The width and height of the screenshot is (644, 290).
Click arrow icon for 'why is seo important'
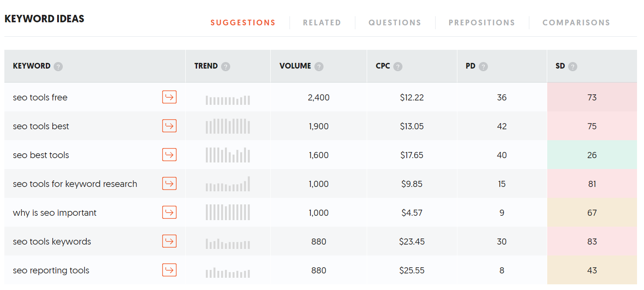169,212
